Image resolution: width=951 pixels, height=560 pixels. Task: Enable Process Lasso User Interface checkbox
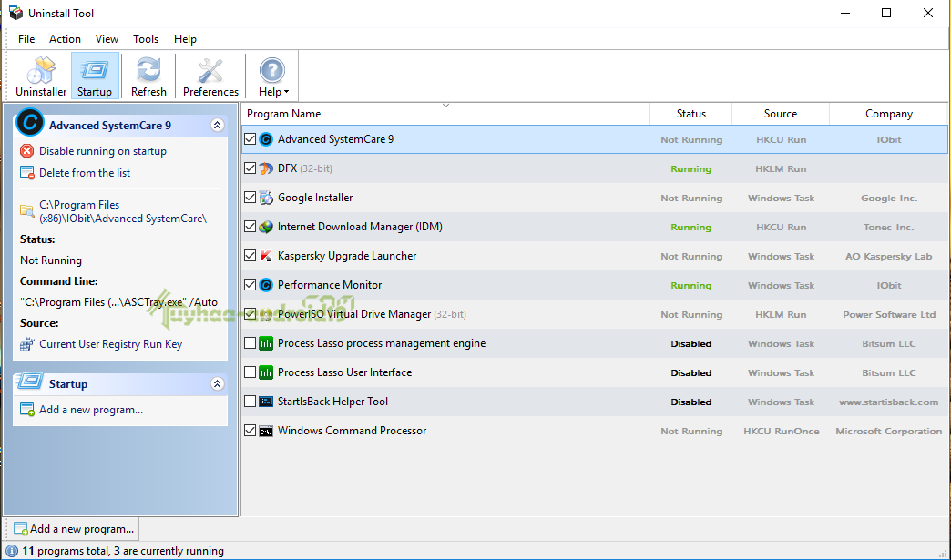250,372
